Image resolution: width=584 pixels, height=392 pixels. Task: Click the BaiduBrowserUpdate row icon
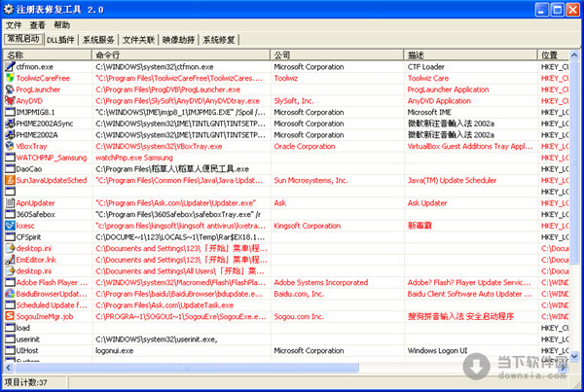point(9,293)
